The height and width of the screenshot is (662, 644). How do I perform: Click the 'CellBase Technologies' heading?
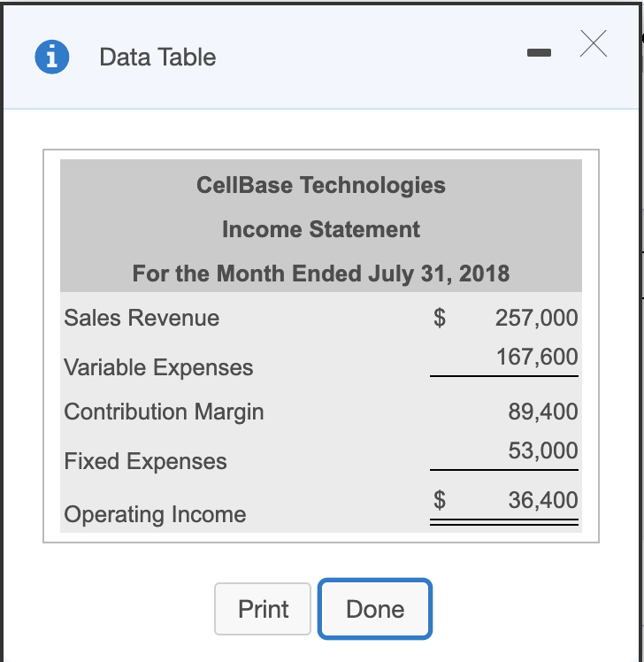[x=321, y=185]
